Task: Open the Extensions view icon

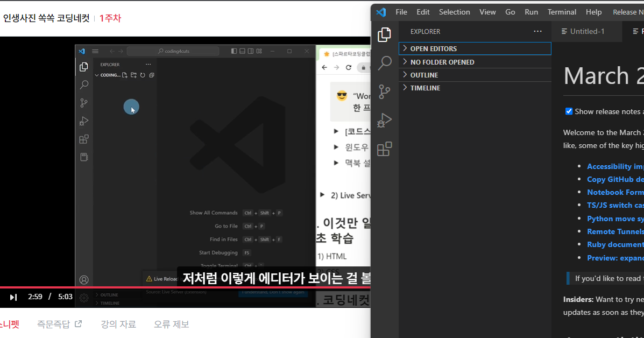Action: pos(385,149)
